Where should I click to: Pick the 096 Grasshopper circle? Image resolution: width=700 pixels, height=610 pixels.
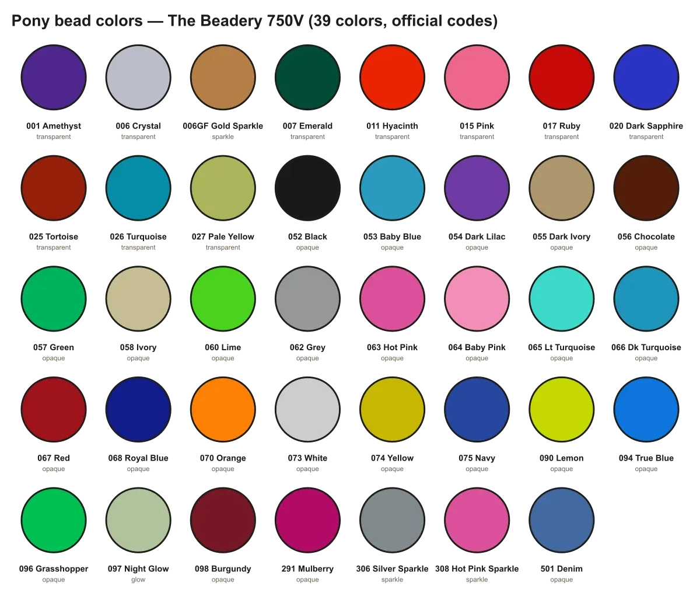[54, 521]
